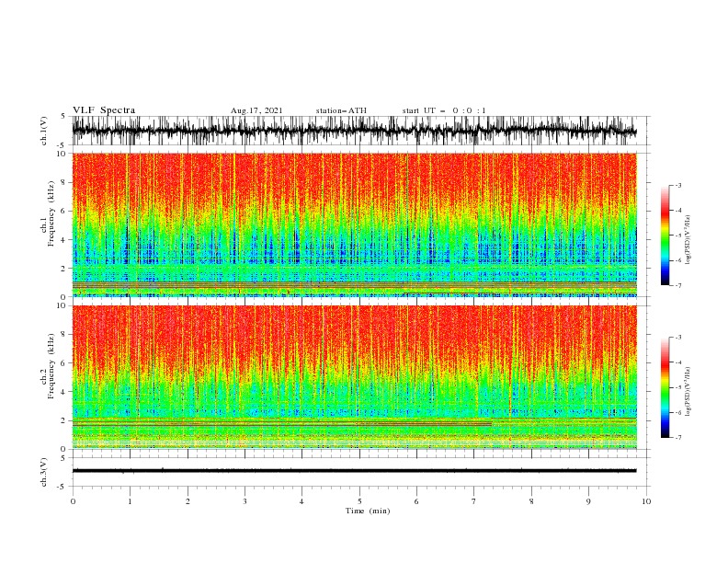Click the ch.2 "Frequency (kHz)" axis label
The height and width of the screenshot is (563, 728).
[51, 366]
